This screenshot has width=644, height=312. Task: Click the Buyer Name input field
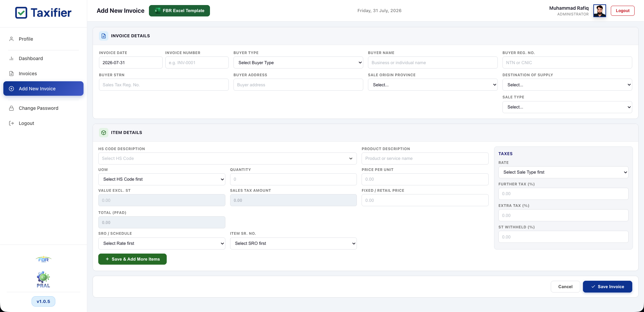coord(433,62)
